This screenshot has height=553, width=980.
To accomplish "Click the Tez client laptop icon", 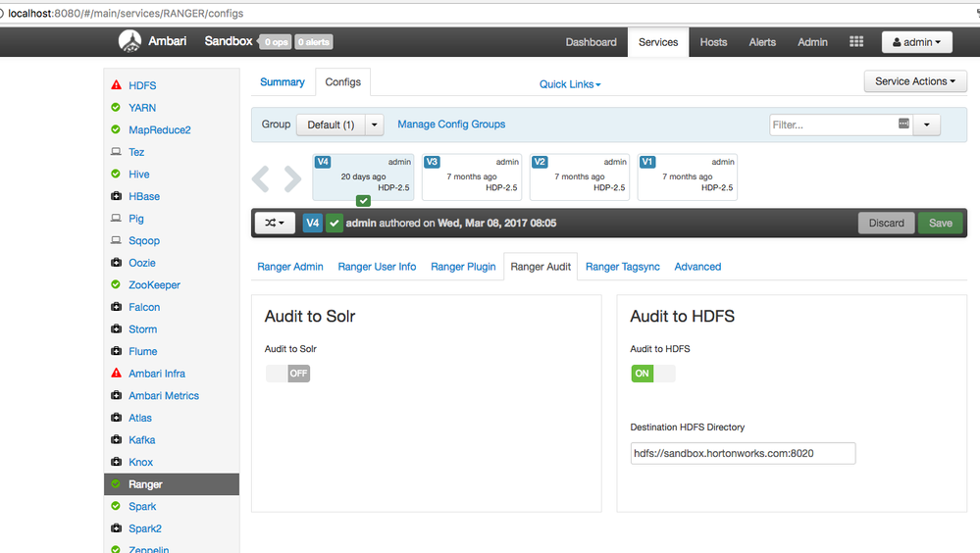I will pyautogui.click(x=116, y=152).
